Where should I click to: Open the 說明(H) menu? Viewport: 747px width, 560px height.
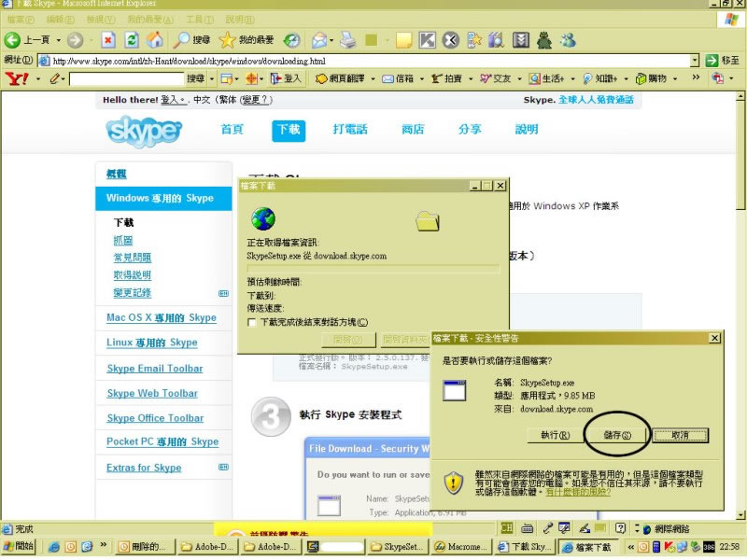tap(240, 20)
